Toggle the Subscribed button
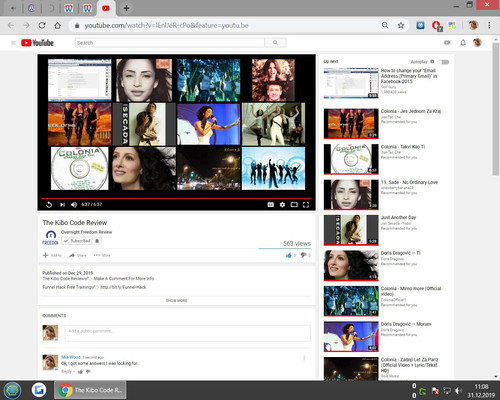 click(x=77, y=241)
